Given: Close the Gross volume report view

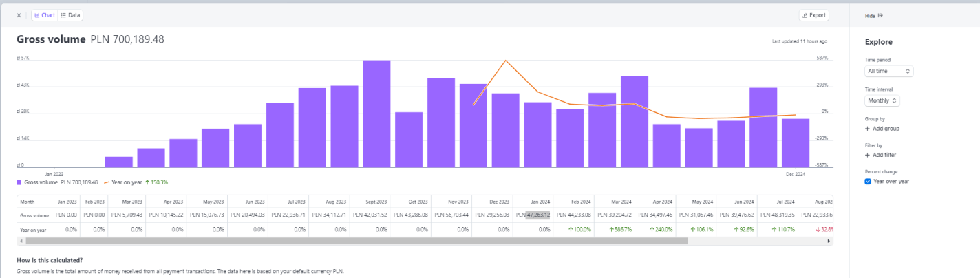Looking at the screenshot, I should point(19,15).
